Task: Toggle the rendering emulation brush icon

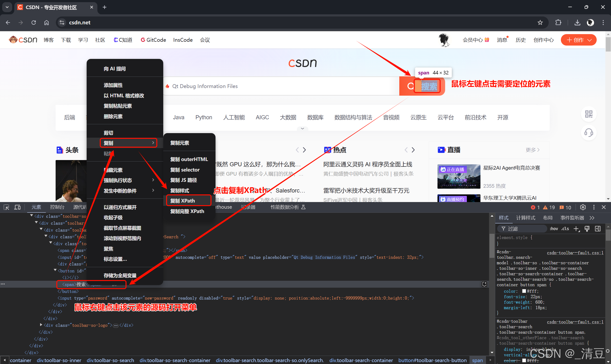Action: [587, 229]
